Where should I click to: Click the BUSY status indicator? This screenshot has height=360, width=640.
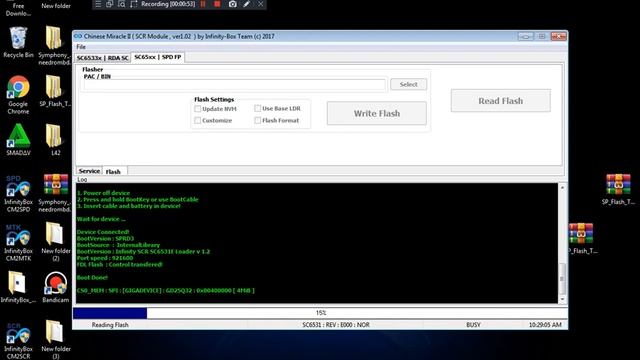click(473, 325)
